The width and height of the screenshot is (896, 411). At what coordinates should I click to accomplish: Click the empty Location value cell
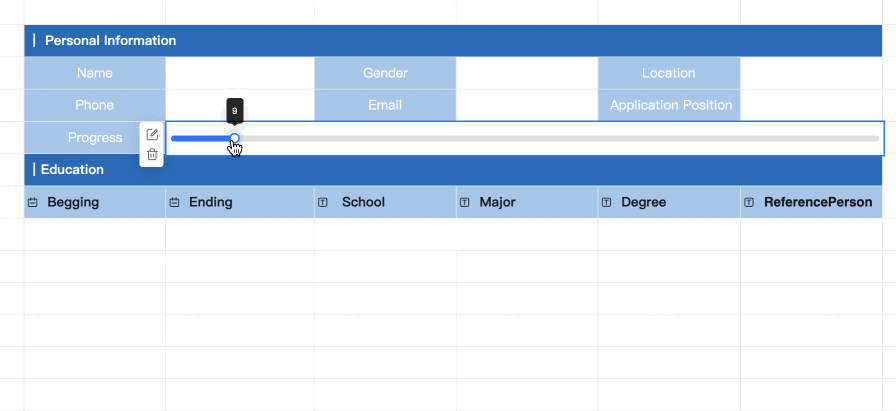(x=811, y=73)
